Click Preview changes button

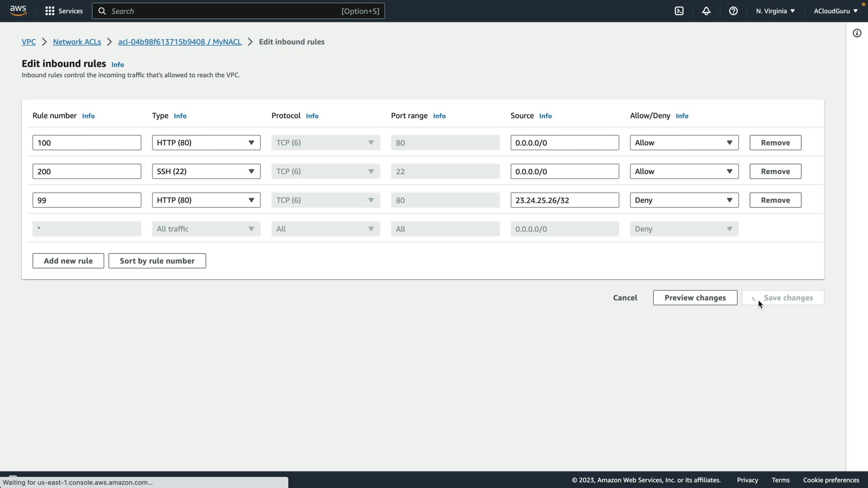(695, 298)
